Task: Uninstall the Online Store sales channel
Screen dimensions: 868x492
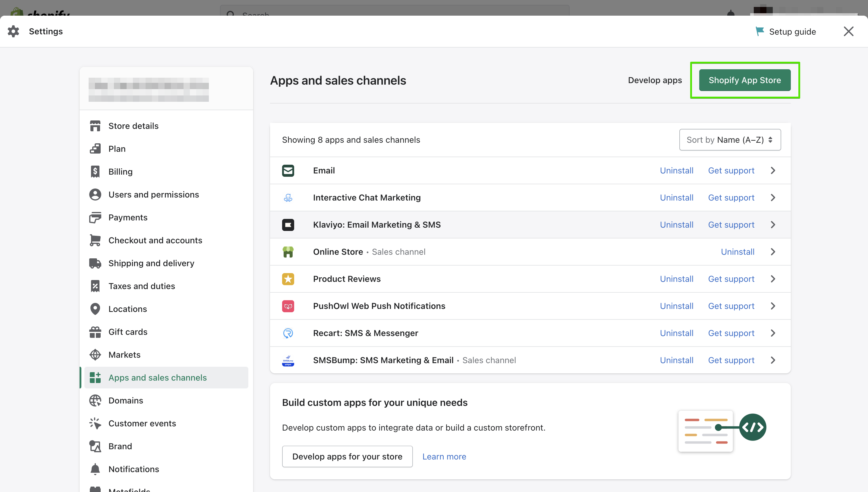Action: point(737,252)
